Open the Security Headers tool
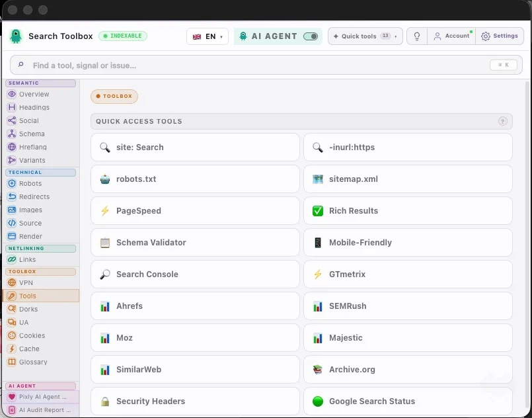Viewport: 532px width, 418px height. (195, 401)
